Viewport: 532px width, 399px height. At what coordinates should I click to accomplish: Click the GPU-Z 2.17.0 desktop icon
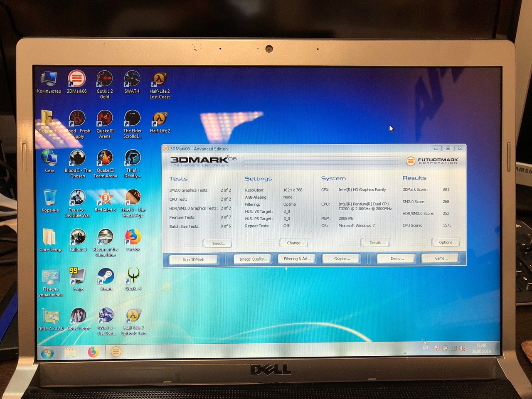(51, 320)
